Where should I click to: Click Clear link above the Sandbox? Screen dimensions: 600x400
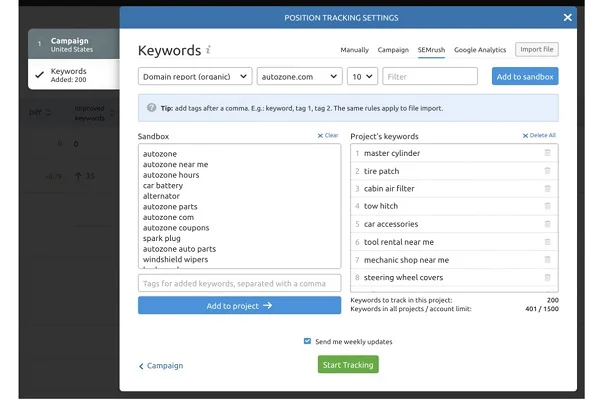[328, 135]
